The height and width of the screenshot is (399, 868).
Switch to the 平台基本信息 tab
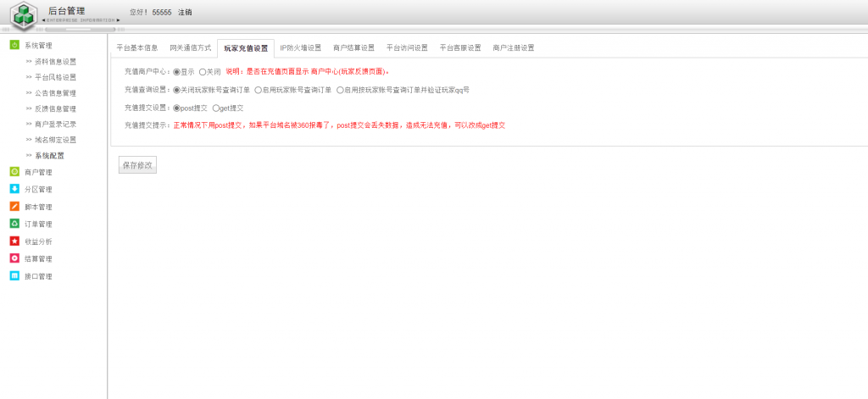click(x=136, y=48)
